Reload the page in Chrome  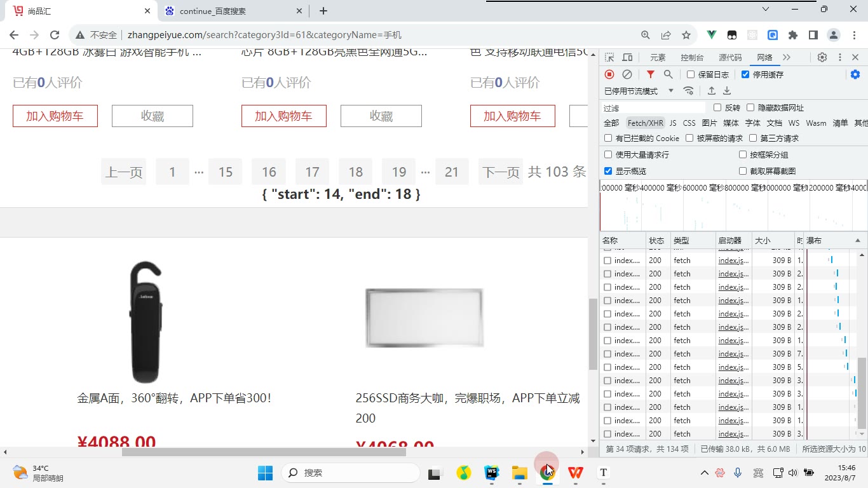coord(55,35)
